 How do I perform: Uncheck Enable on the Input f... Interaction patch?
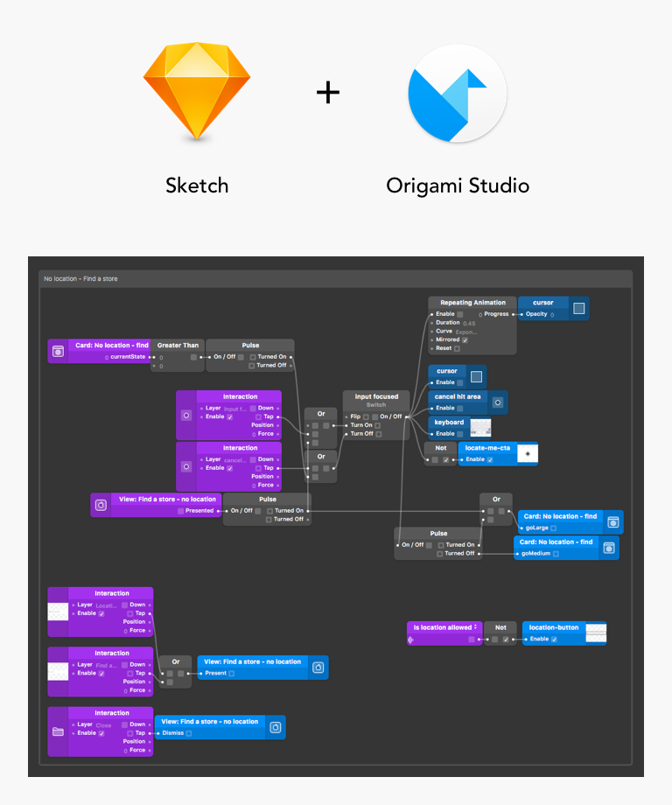[229, 416]
